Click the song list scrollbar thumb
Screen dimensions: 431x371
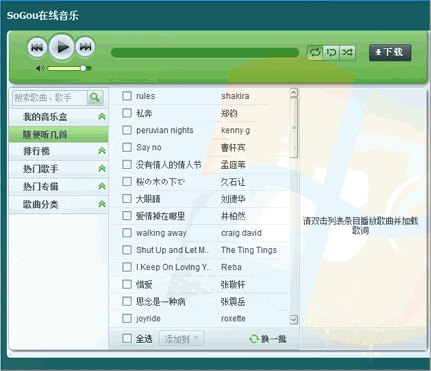[x=293, y=128]
